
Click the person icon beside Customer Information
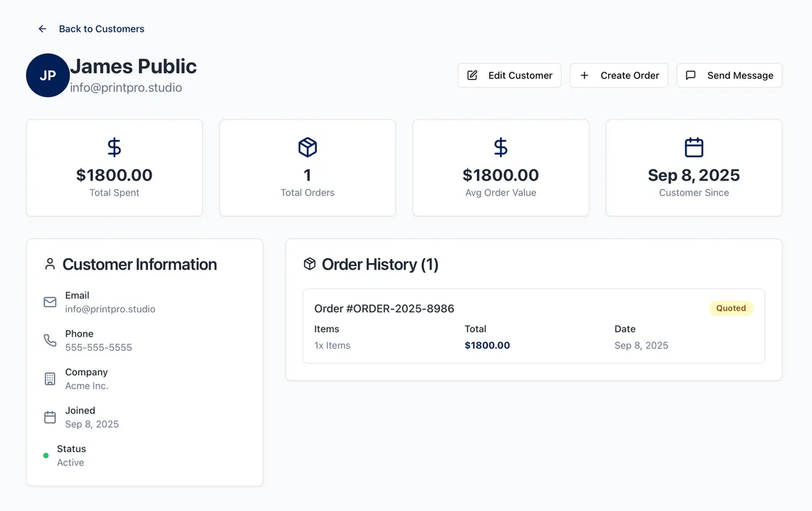[x=49, y=264]
